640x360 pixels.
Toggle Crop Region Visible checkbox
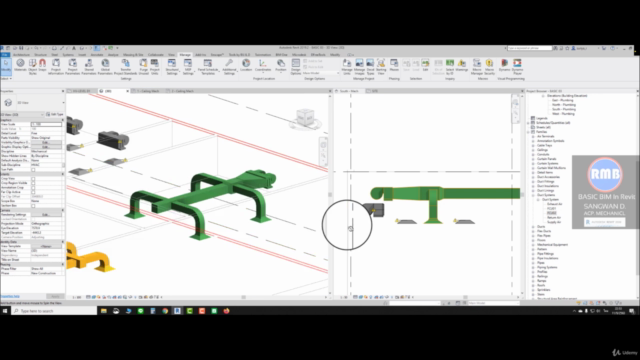tap(33, 183)
